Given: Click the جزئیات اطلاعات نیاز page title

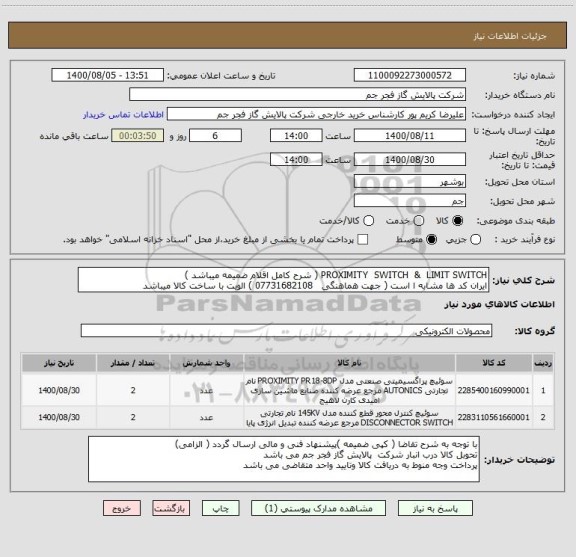Looking at the screenshot, I should (510, 36).
